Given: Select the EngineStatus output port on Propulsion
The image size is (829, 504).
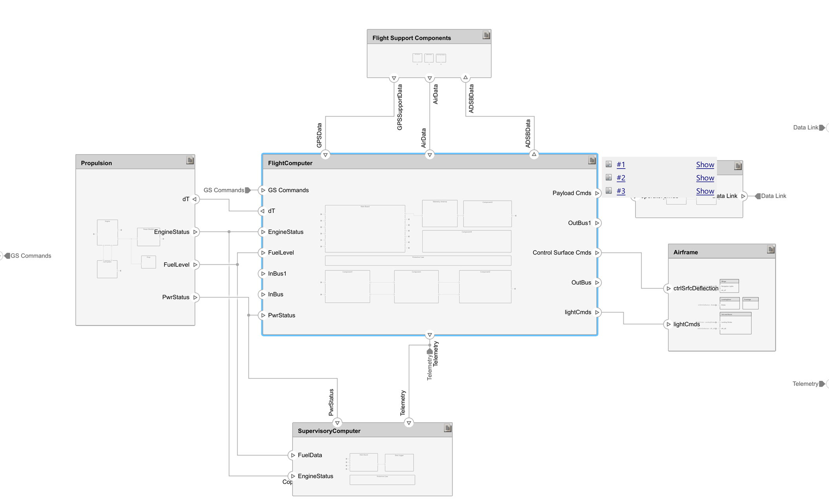Looking at the screenshot, I should [x=195, y=232].
